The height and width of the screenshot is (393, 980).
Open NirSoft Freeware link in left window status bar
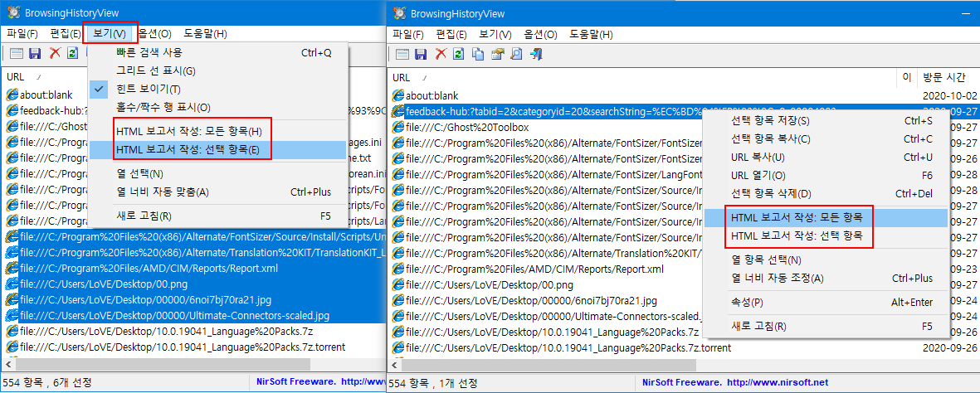tap(320, 381)
